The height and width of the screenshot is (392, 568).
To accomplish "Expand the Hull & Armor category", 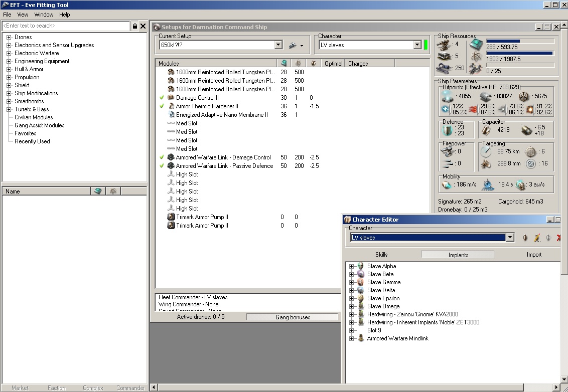I will 9,69.
